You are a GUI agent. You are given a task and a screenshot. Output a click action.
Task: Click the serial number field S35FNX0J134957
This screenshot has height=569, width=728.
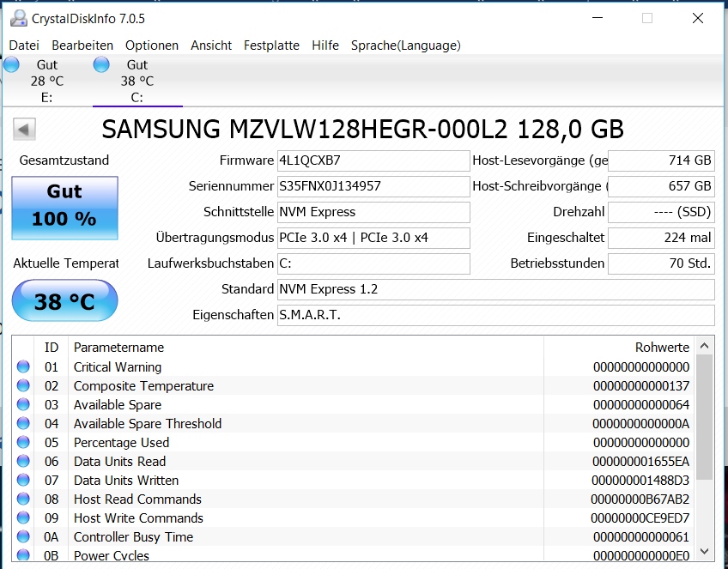(373, 186)
